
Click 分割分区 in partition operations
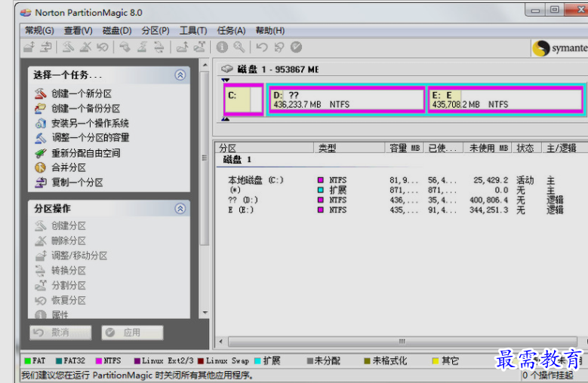69,285
